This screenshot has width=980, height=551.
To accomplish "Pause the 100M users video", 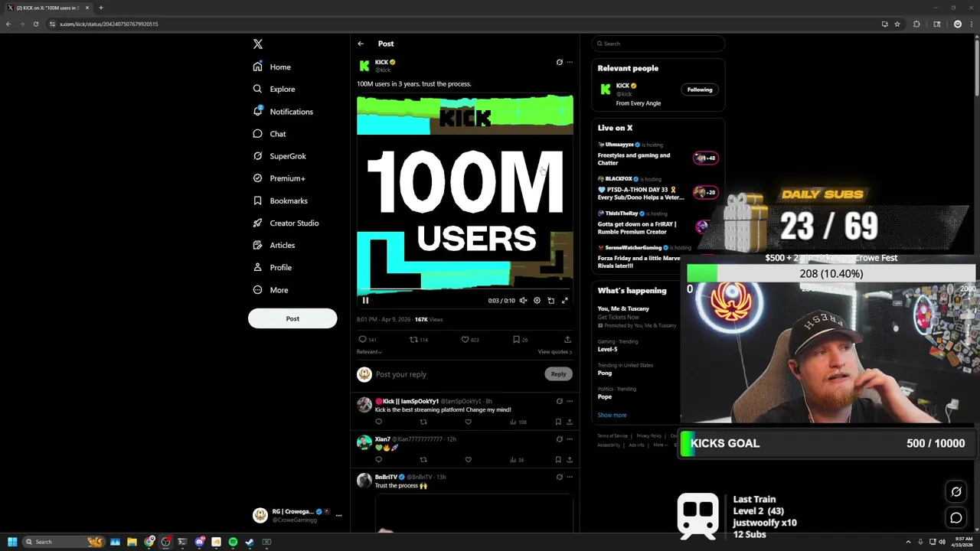I will [365, 301].
